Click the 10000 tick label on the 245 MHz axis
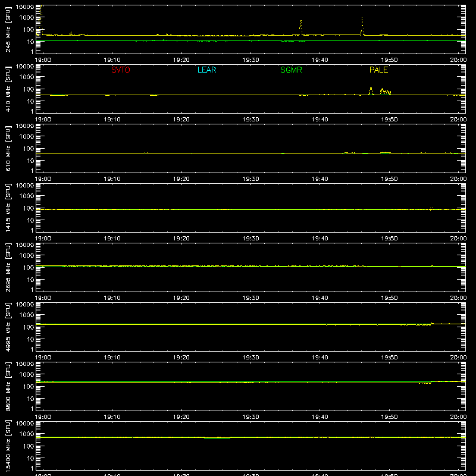 click(25, 7)
